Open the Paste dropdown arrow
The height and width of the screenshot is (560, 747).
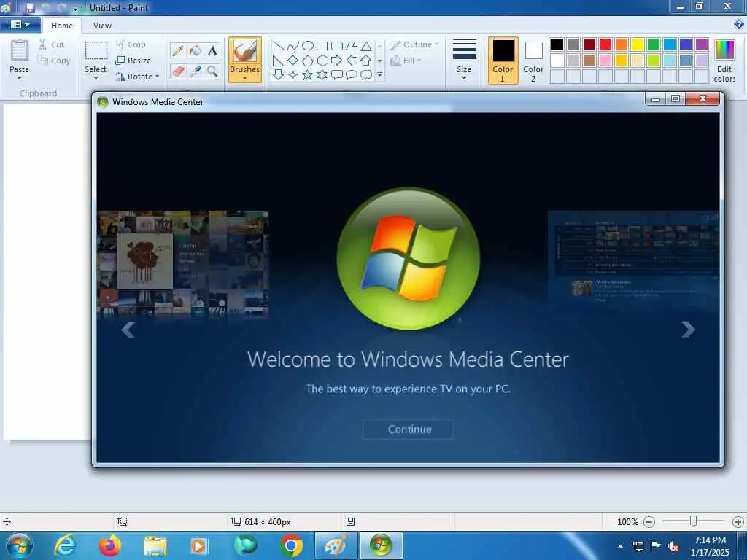pyautogui.click(x=20, y=79)
